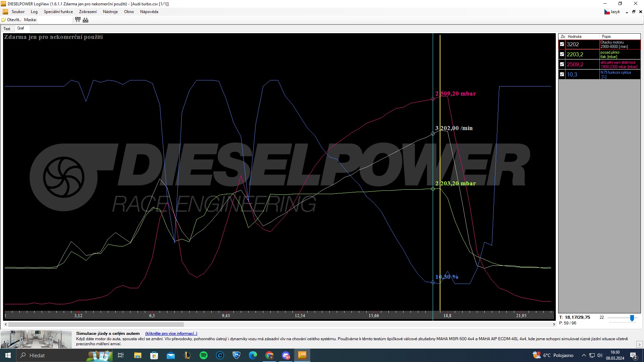
Task: Click the 9,43 time axis label
Action: [226, 316]
